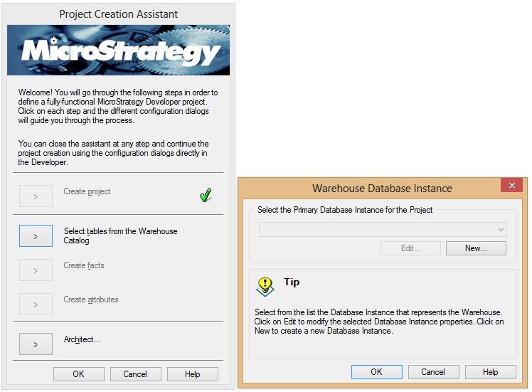The height and width of the screenshot is (392, 532).
Task: Open Architect using its arrow button
Action: point(36,344)
